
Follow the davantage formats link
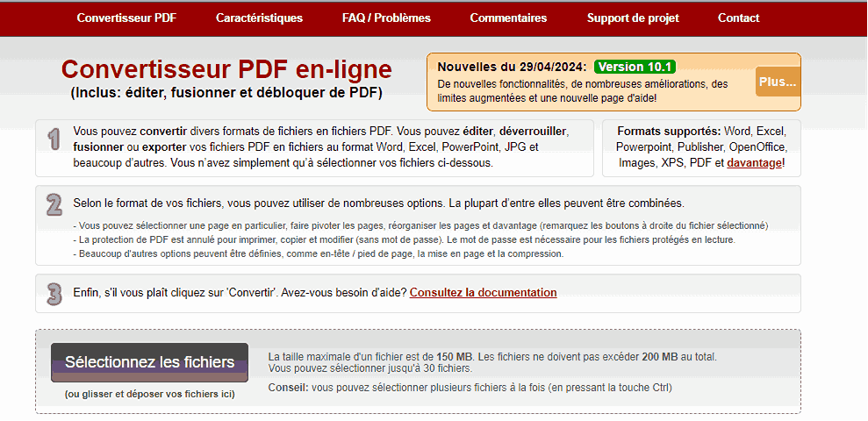[x=755, y=163]
